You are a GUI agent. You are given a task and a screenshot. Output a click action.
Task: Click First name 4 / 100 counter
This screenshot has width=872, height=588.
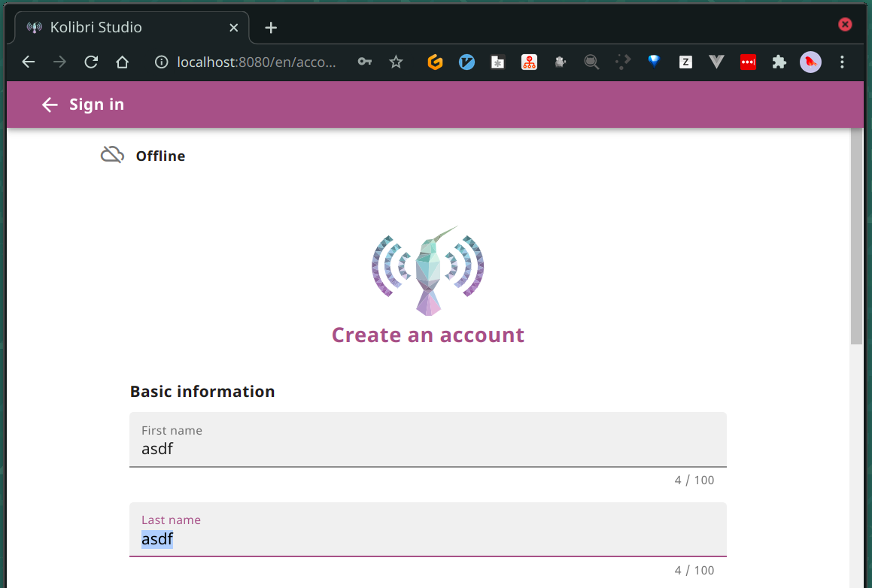[x=694, y=480]
